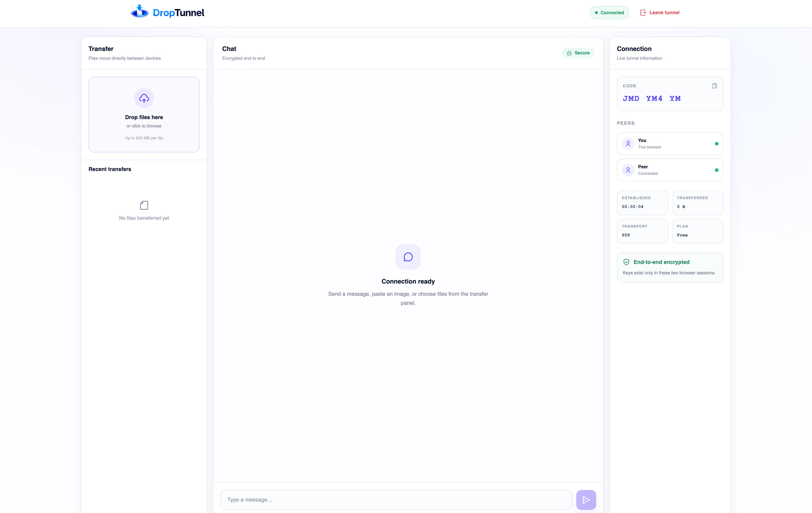The height and width of the screenshot is (513, 812).
Task: Browse for files via Drop files here
Action: (x=144, y=115)
